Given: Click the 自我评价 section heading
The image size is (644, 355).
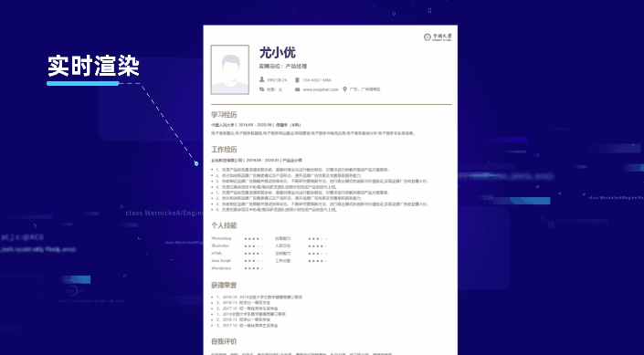Looking at the screenshot, I should (x=224, y=341).
